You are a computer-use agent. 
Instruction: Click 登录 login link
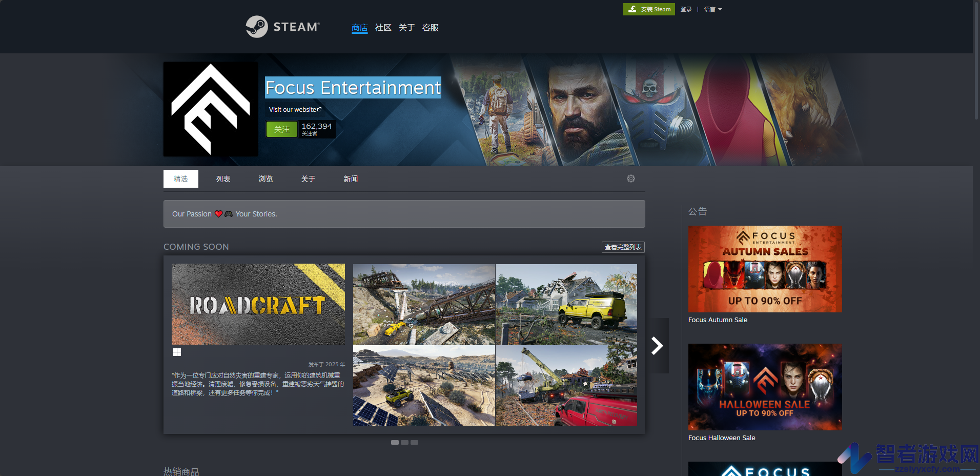point(686,9)
